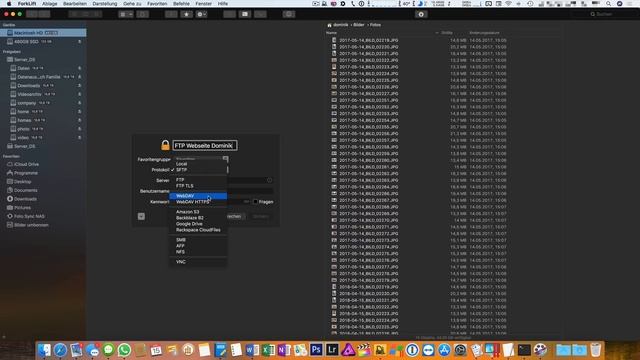Launch Lightroom from the dock
The height and width of the screenshot is (360, 640).
(332, 350)
